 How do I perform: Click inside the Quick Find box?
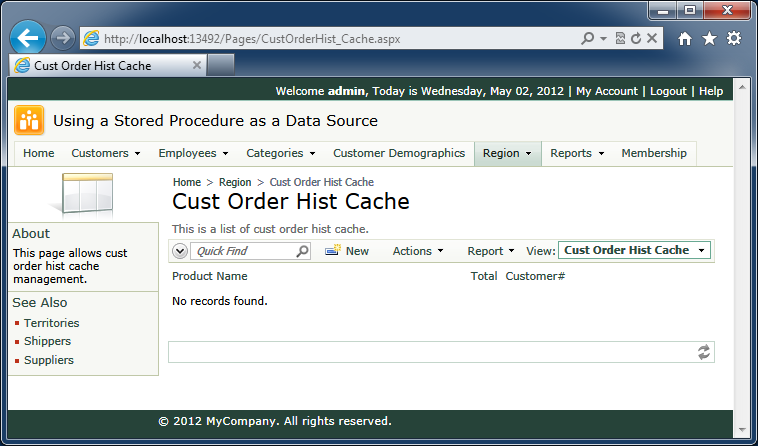[244, 251]
